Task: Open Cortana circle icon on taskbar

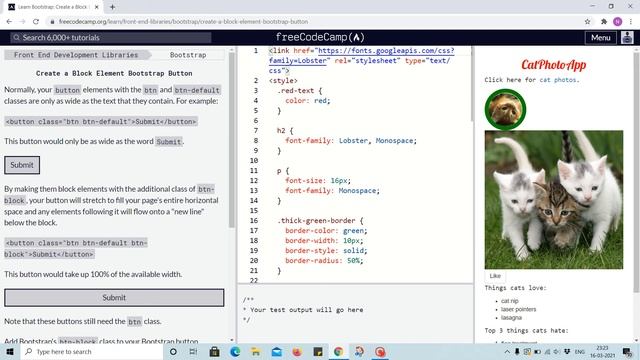Action: click(173, 351)
